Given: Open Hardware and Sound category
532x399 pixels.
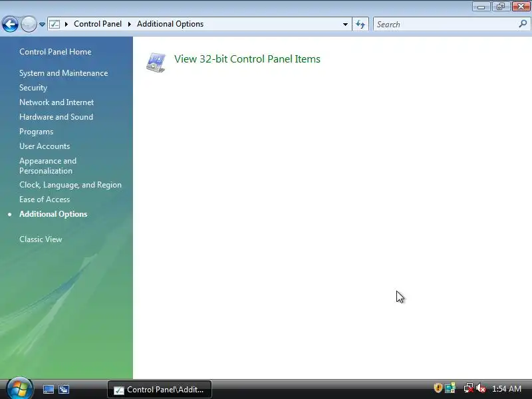Looking at the screenshot, I should [56, 117].
